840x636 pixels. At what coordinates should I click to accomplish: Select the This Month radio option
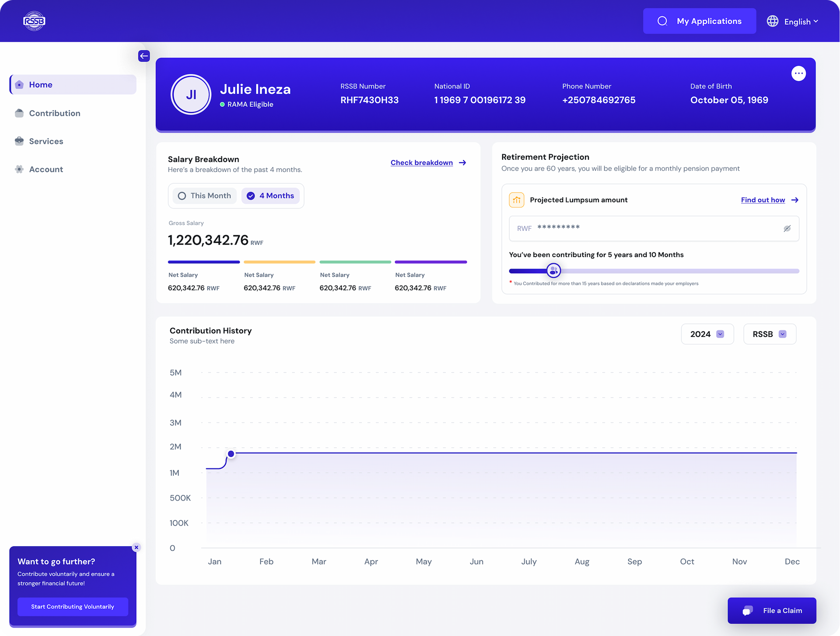point(205,196)
